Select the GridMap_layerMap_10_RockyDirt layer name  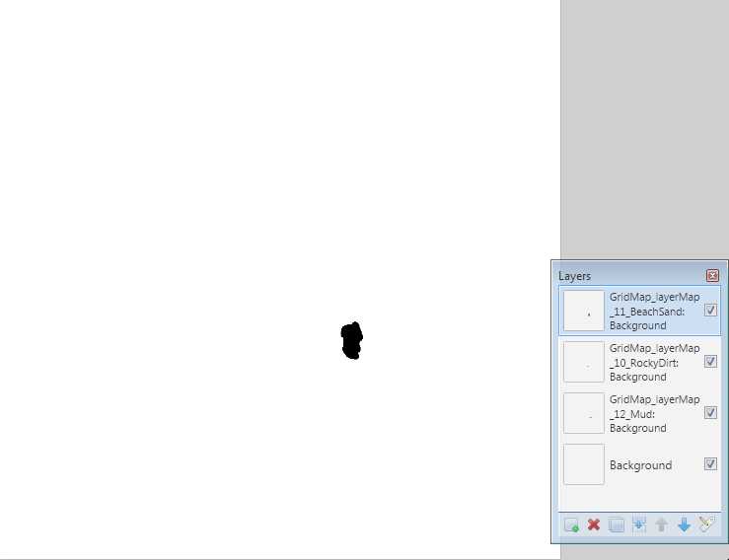click(654, 362)
